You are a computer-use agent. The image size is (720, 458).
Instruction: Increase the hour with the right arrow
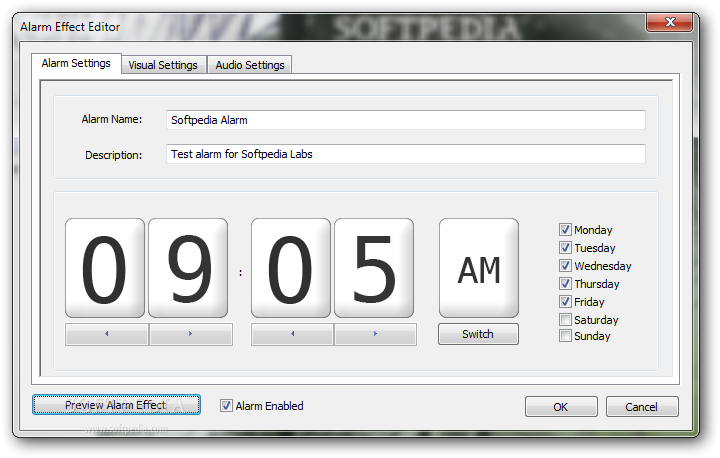click(x=191, y=334)
